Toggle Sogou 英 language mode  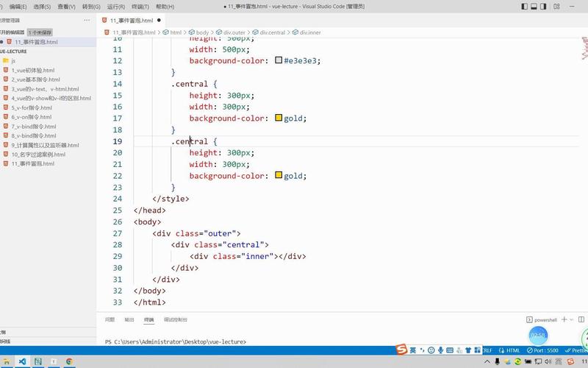pos(413,350)
